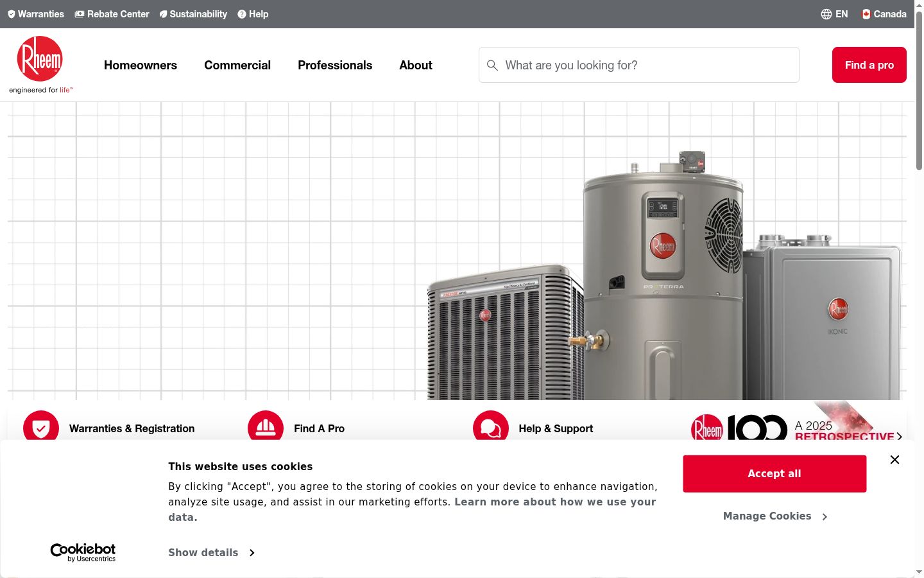Click the Warranties shield icon in top bar
Viewport: 924px width, 578px height.
(12, 14)
